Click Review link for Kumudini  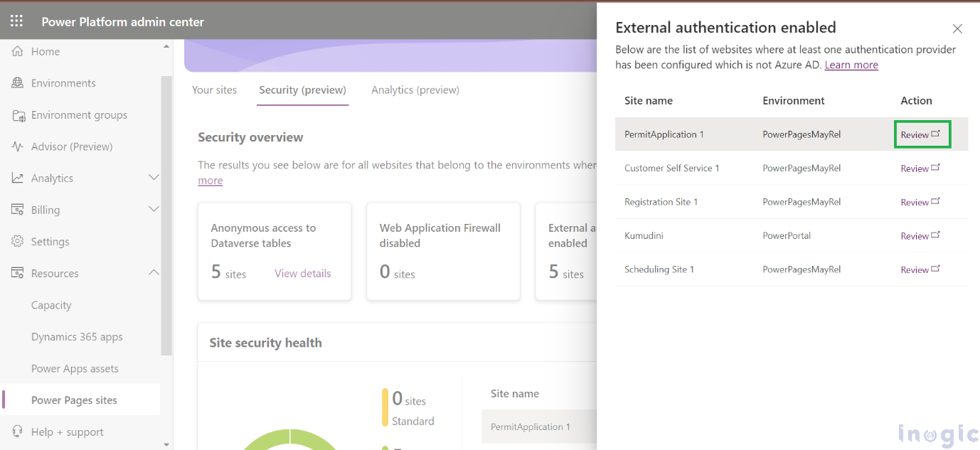tap(915, 236)
